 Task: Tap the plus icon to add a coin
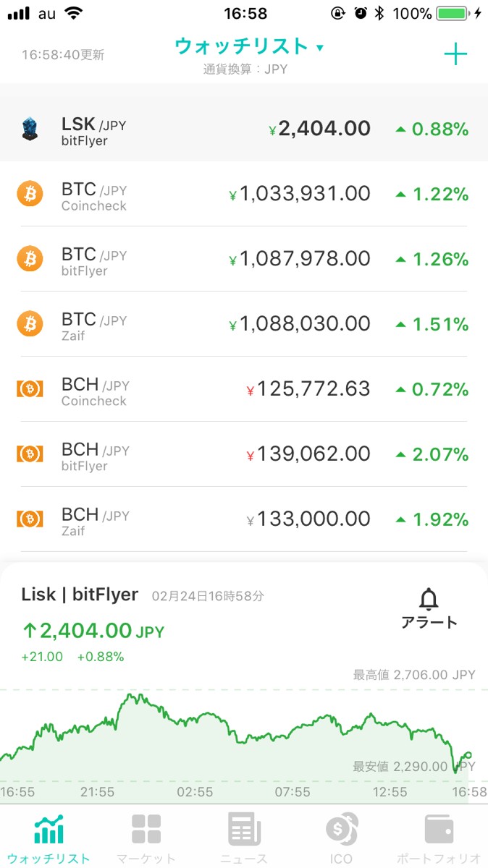pos(455,54)
